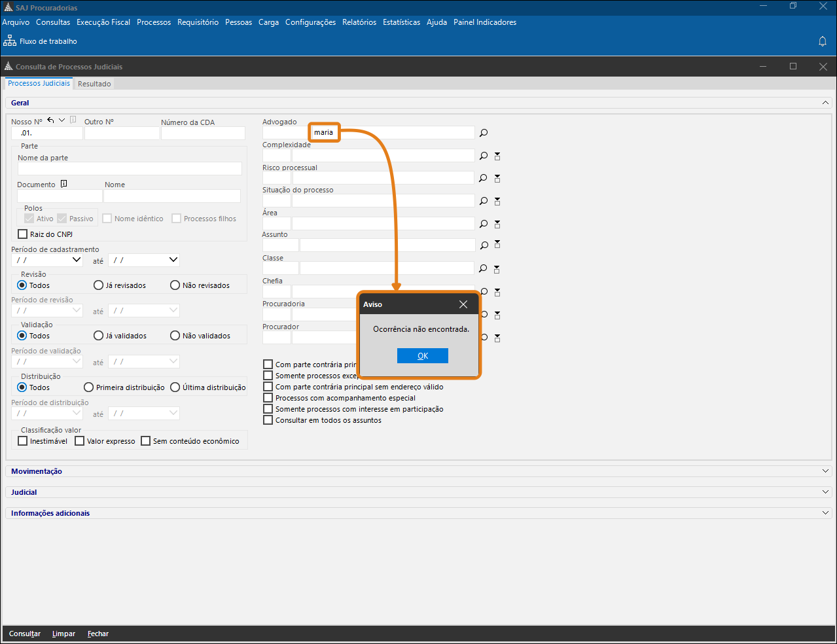
Task: Open the Situação do processo list icon
Action: 497,201
